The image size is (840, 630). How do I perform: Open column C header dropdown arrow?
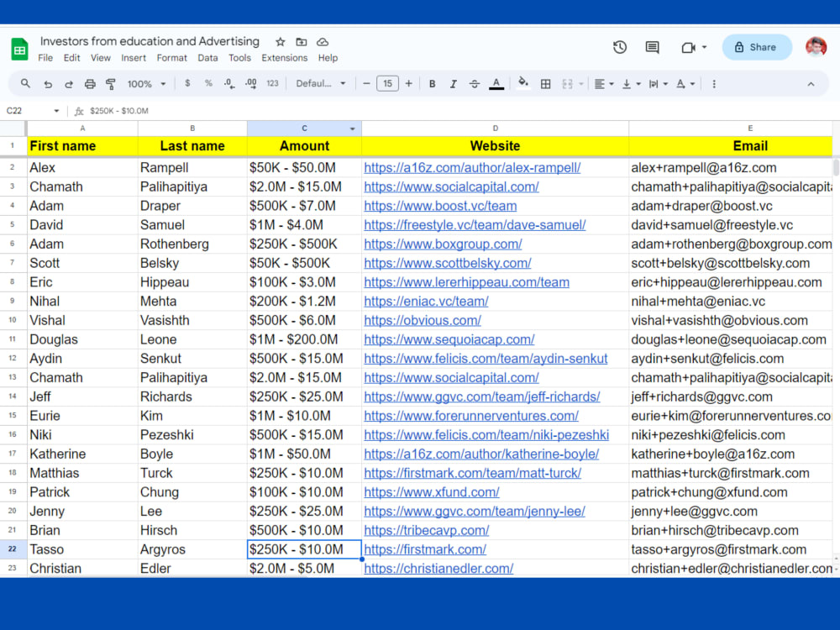pos(353,129)
